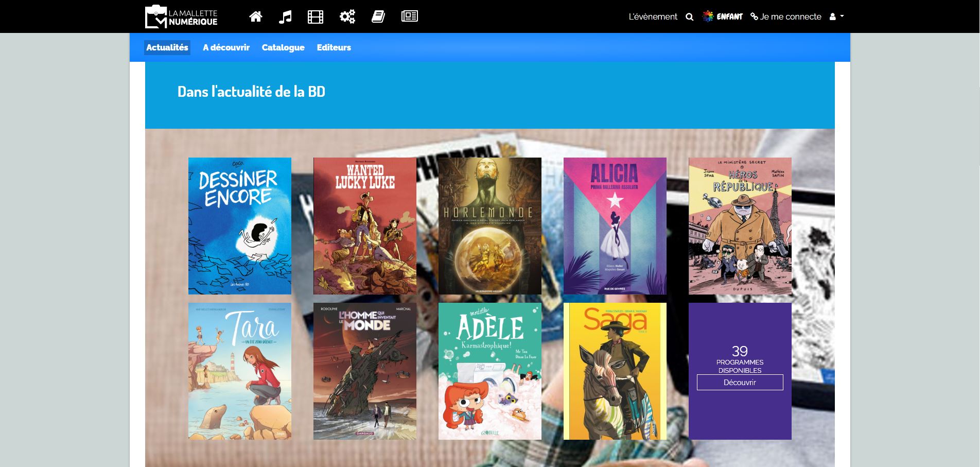Go to the Home icon
Viewport: 980px width, 467px height.
click(256, 16)
